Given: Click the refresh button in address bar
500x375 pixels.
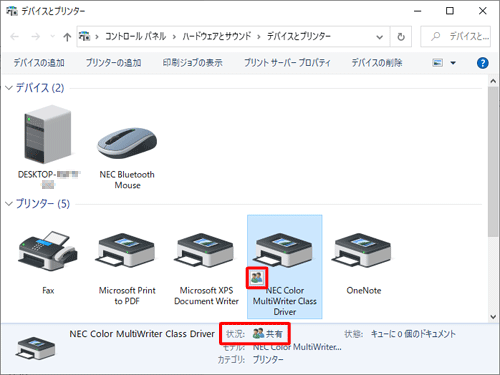Looking at the screenshot, I should point(401,36).
